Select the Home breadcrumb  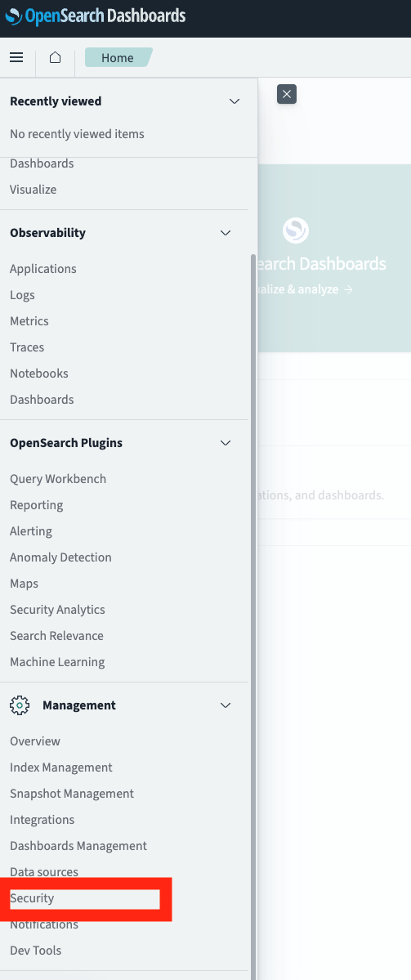tap(118, 57)
